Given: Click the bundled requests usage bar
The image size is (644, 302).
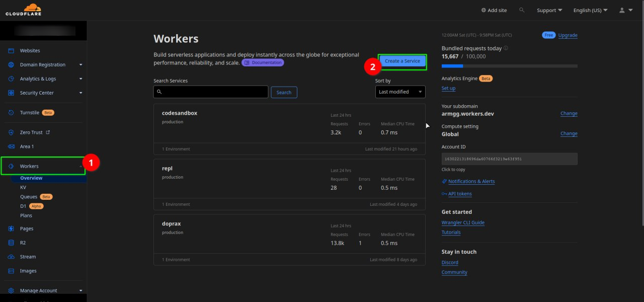Looking at the screenshot, I should pyautogui.click(x=509, y=66).
